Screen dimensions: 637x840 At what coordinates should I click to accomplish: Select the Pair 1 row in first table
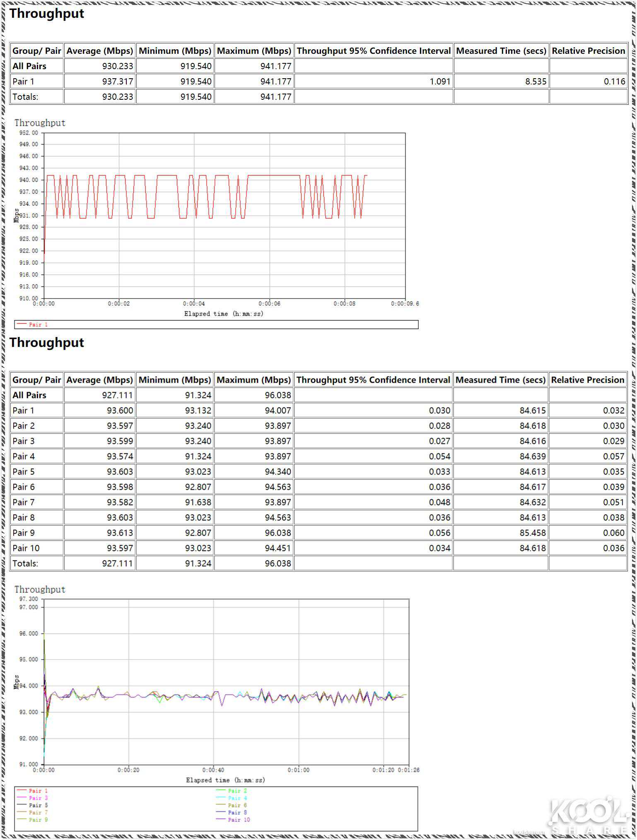point(318,81)
